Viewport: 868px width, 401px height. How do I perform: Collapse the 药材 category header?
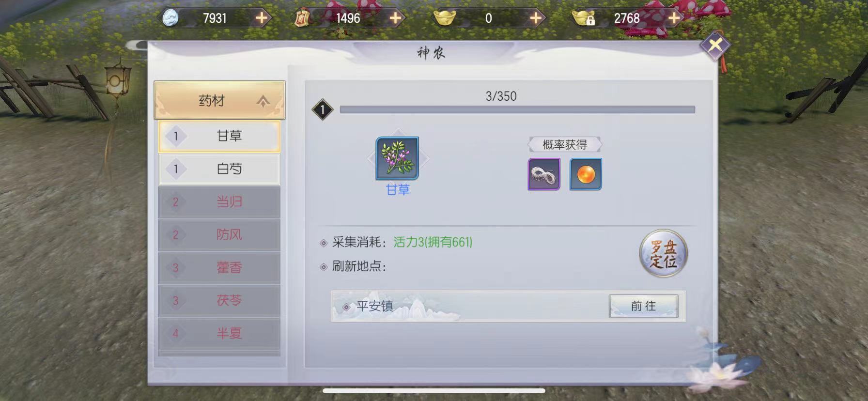[219, 100]
